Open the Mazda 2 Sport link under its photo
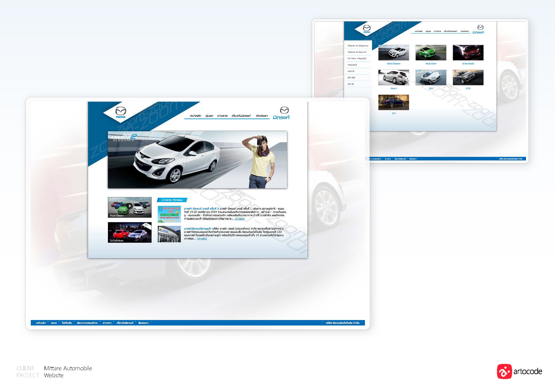Screen dimensions: 555x392 coord(431,63)
